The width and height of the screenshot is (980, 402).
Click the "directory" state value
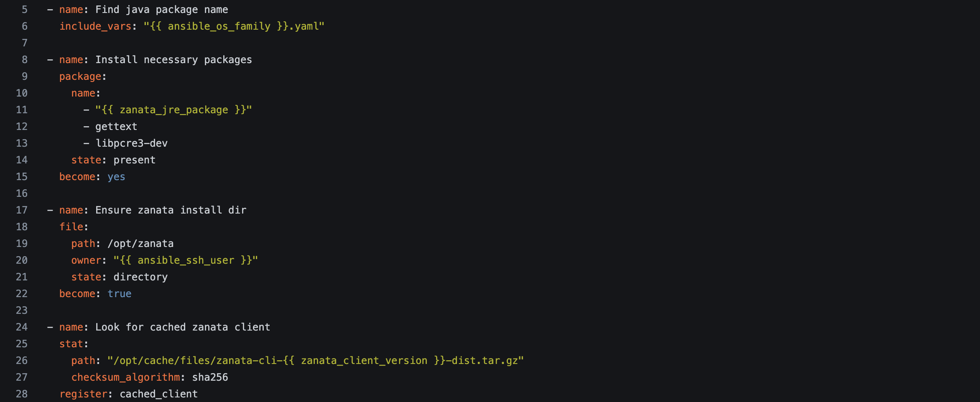click(x=140, y=277)
